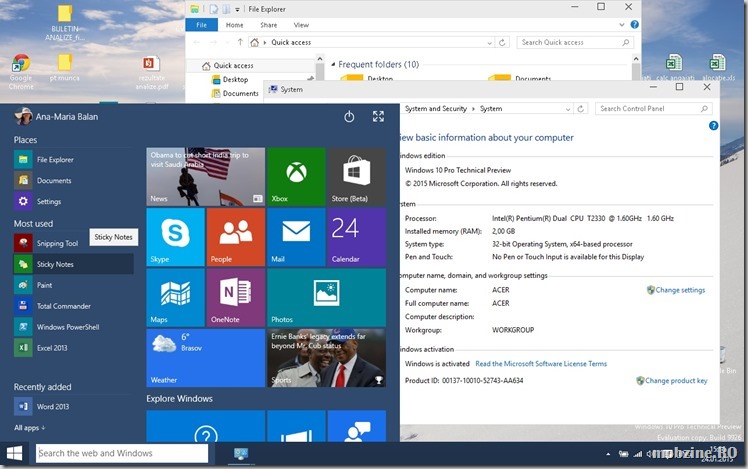Refresh File Explorer Quick access view
Viewport: 748px width, 469px height.
click(x=502, y=42)
